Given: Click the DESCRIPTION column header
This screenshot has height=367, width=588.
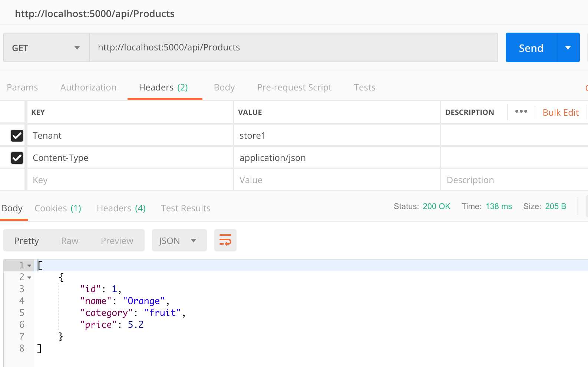Looking at the screenshot, I should click(469, 112).
